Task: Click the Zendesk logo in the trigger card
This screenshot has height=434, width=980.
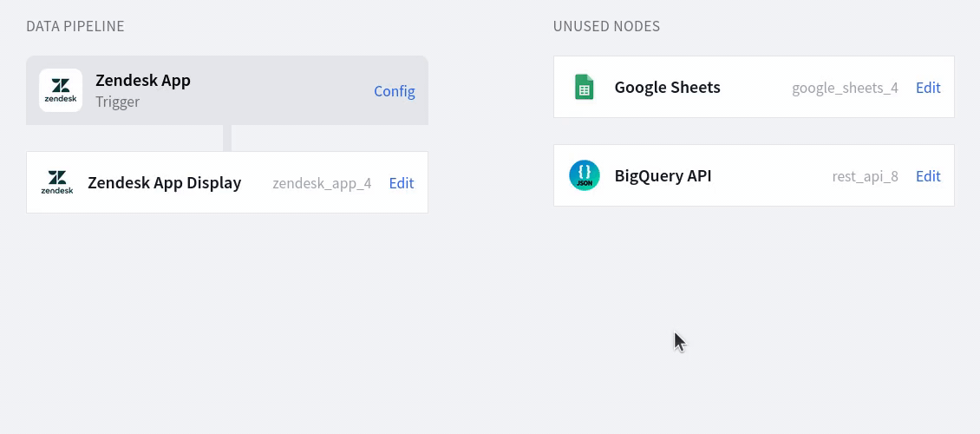Action: [61, 90]
